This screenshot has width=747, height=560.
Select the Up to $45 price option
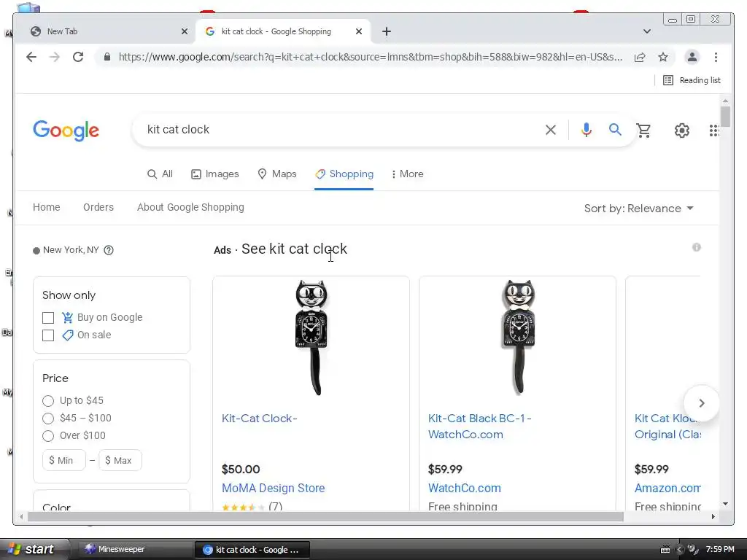[x=48, y=401]
